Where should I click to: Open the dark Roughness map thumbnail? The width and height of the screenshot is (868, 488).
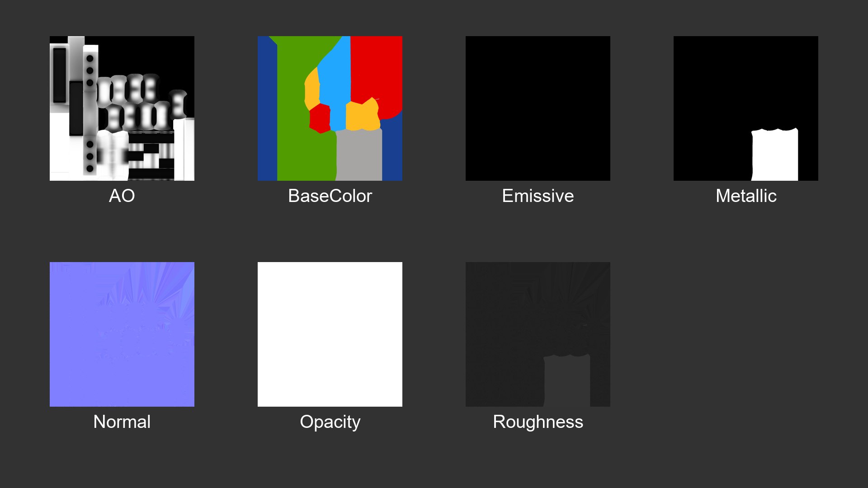pyautogui.click(x=538, y=334)
